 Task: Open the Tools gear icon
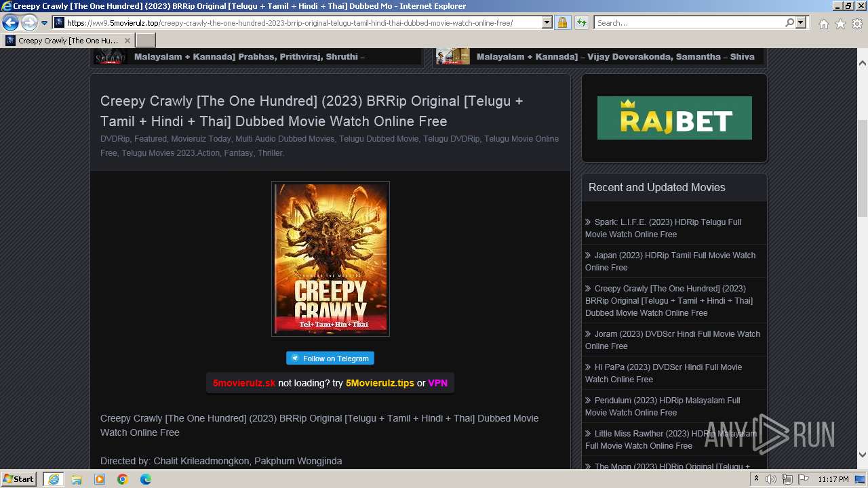[857, 24]
